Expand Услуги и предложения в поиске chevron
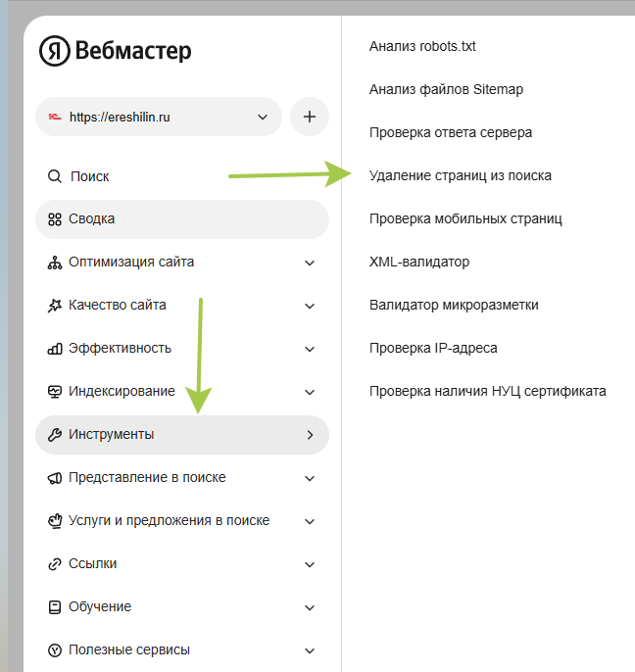This screenshot has width=635, height=672. (310, 521)
